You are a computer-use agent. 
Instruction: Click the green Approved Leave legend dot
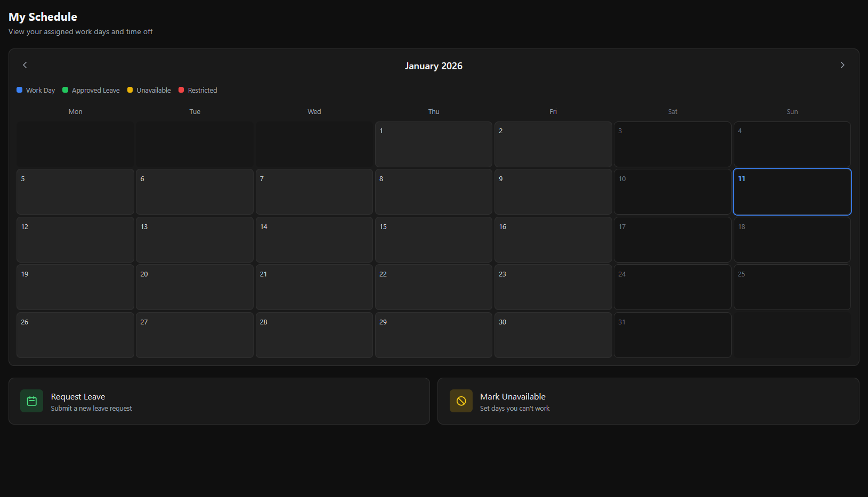point(66,90)
